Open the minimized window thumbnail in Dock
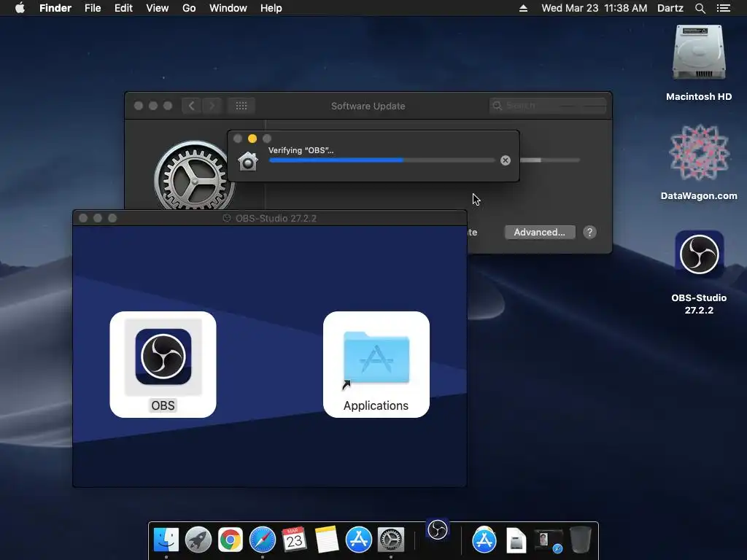The height and width of the screenshot is (560, 747). pos(548,540)
